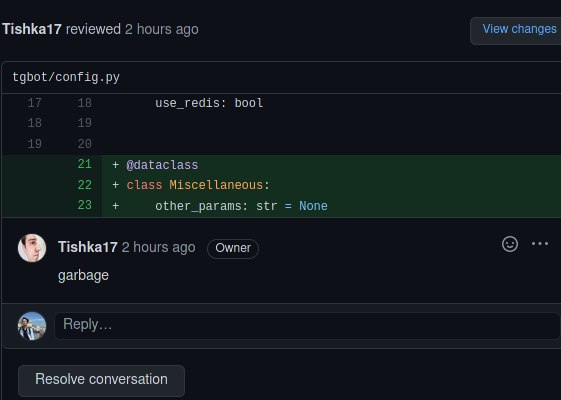The height and width of the screenshot is (400, 561).
Task: Click the View changes button
Action: tap(519, 29)
